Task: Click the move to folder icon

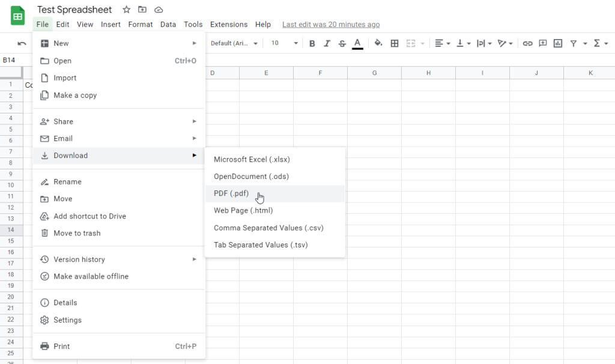Action: [x=142, y=10]
